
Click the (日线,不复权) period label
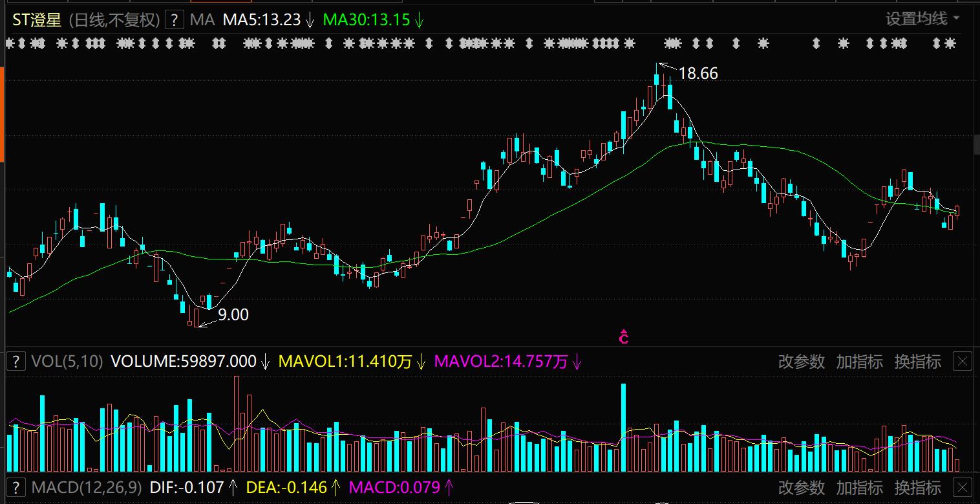pos(114,20)
